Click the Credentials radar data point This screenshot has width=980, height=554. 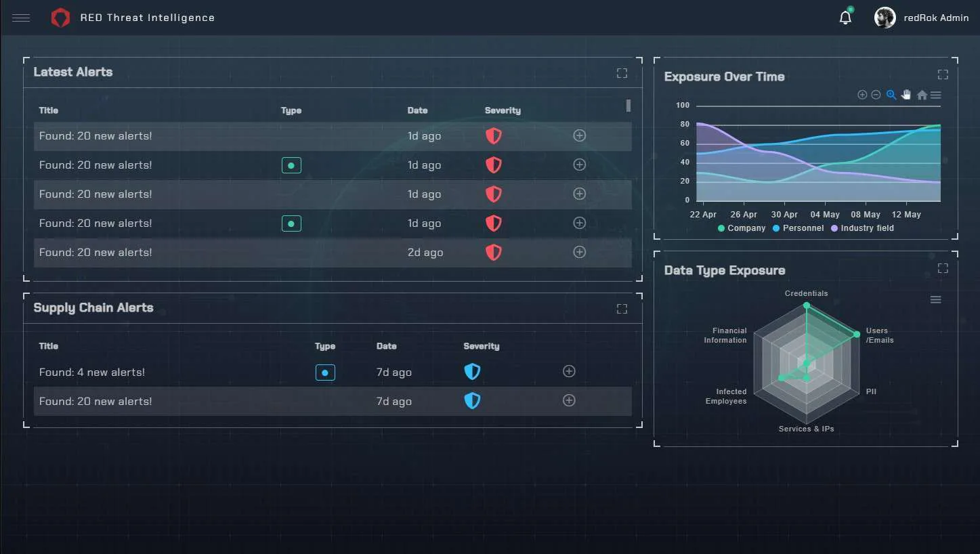pos(806,306)
